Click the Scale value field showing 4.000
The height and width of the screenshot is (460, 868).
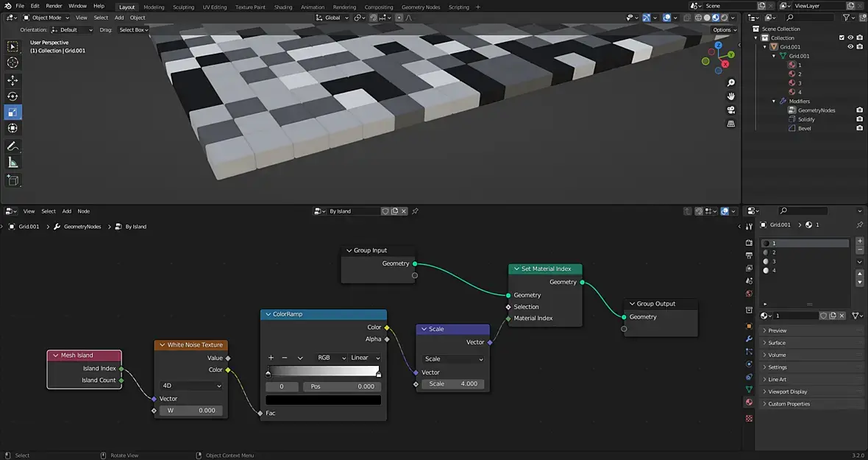pos(453,383)
